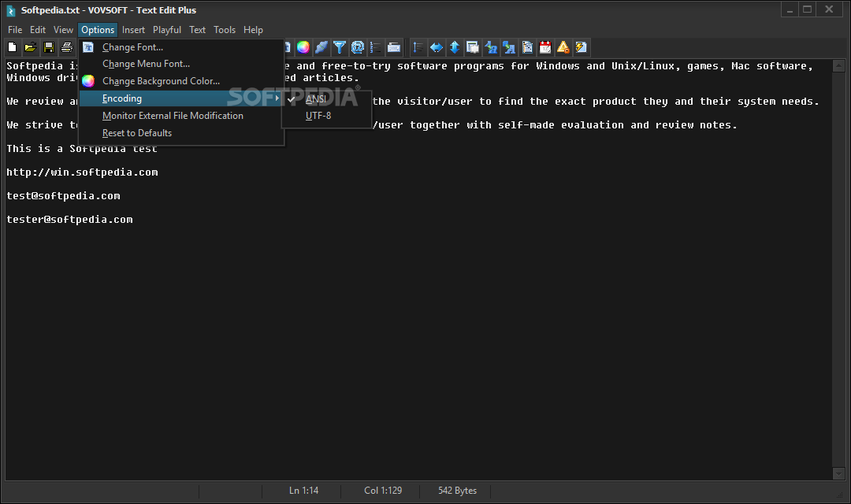The image size is (851, 504).
Task: Click the Print toolbar icon
Action: pos(67,48)
